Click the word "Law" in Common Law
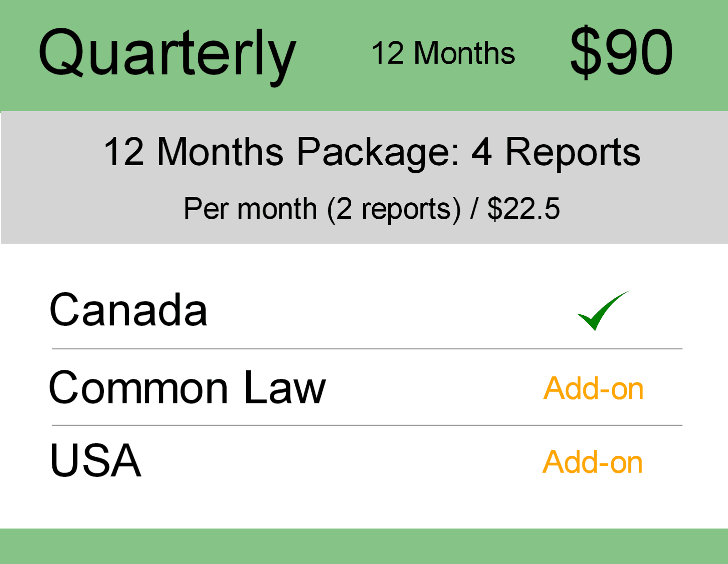 [x=285, y=389]
